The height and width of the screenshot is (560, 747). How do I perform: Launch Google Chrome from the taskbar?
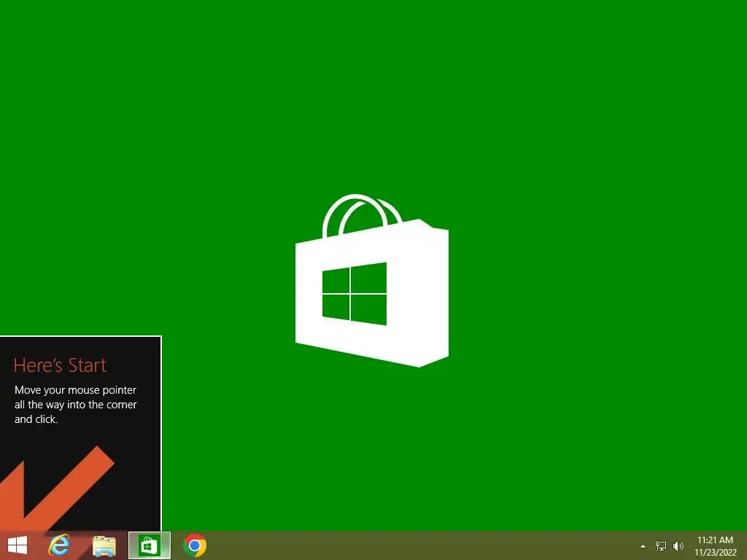[x=195, y=545]
